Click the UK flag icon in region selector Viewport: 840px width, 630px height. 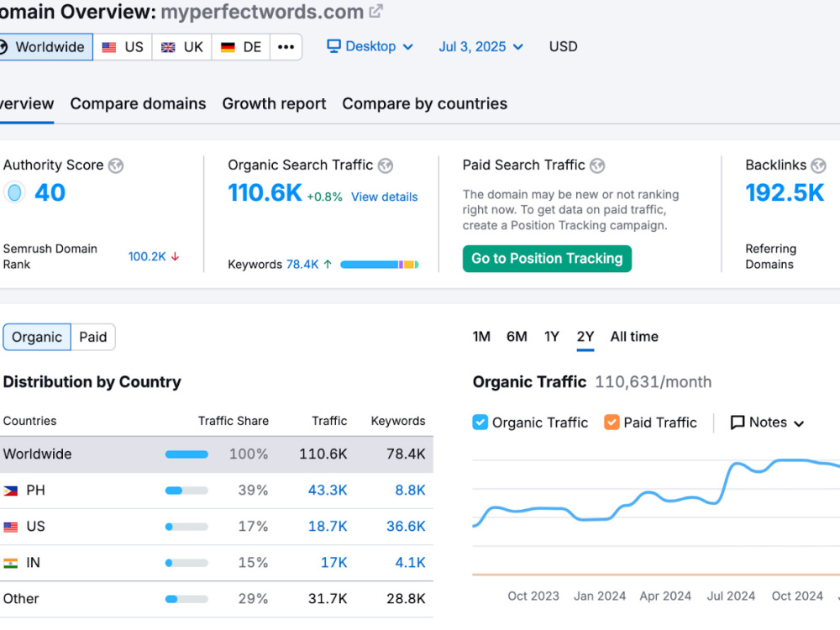[x=168, y=47]
